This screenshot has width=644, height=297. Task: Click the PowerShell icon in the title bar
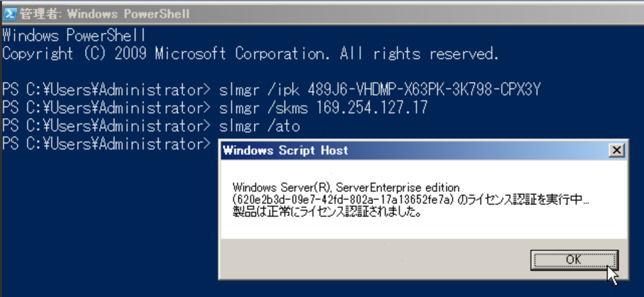9,14
